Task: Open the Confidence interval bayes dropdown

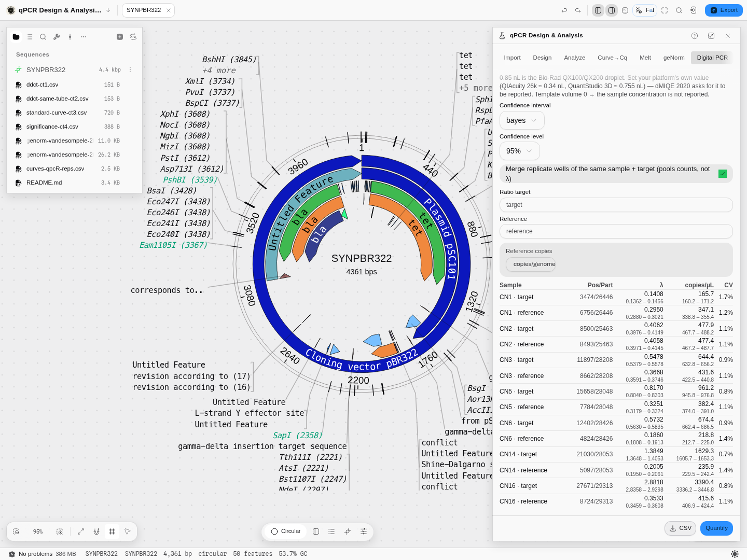Action: pos(522,120)
